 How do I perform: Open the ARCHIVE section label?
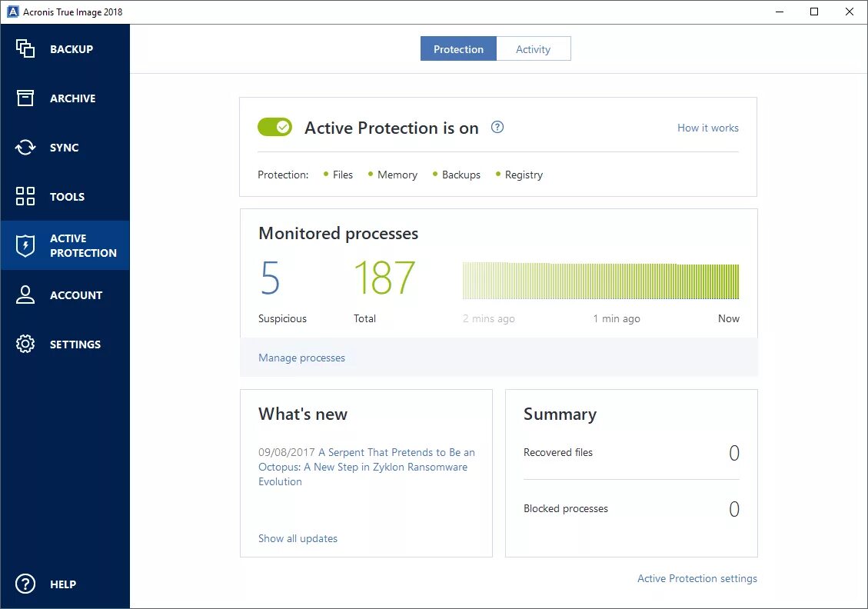[72, 98]
